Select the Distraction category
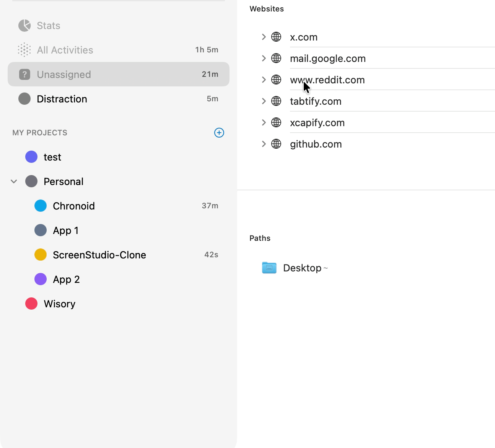 pos(62,99)
